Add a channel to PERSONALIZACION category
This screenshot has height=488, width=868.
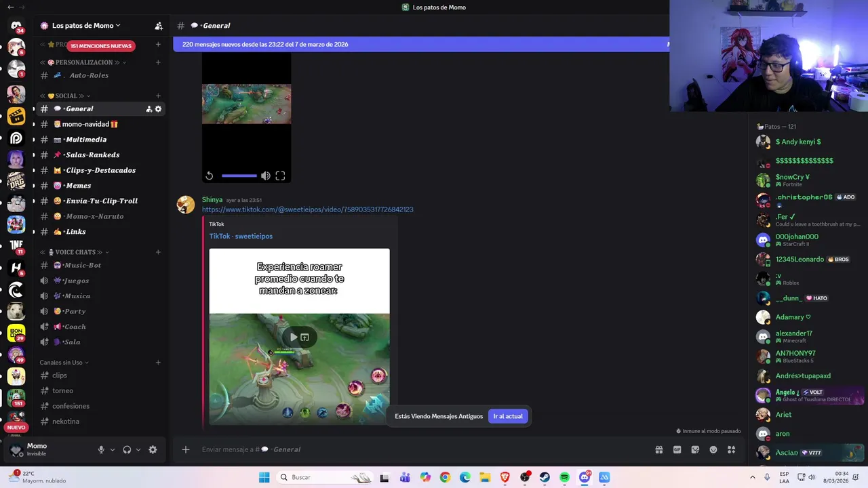click(x=158, y=62)
